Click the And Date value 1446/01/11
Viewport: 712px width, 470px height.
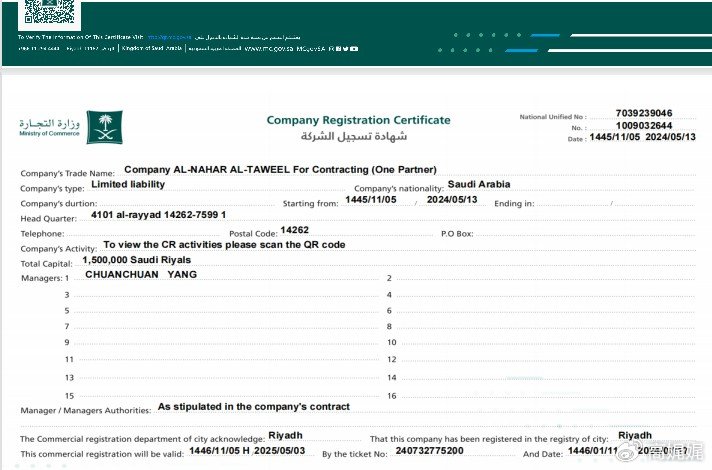click(x=593, y=450)
